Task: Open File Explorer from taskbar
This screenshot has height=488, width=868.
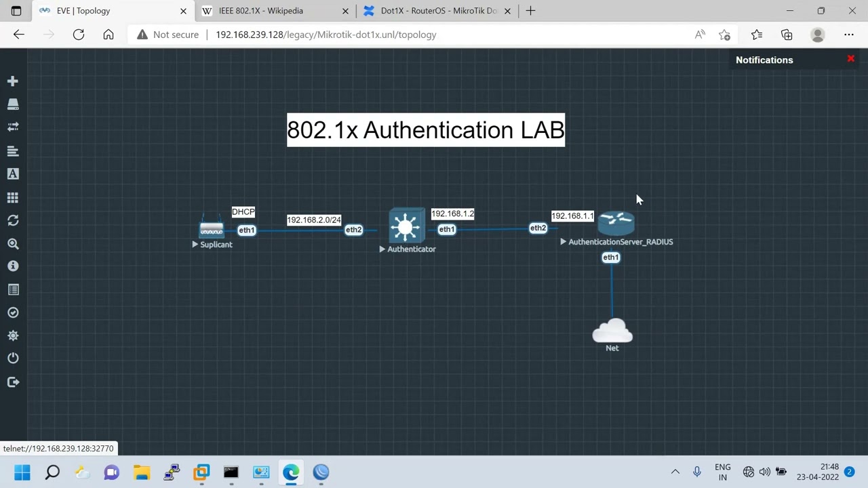Action: point(142,472)
